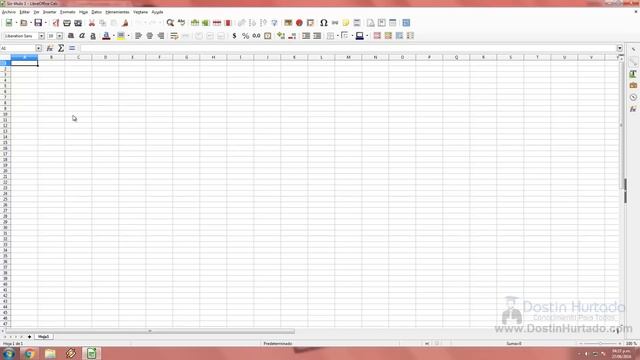Adjust the zoom slider in status bar
Viewport: 640px width, 360px height.
click(x=600, y=344)
